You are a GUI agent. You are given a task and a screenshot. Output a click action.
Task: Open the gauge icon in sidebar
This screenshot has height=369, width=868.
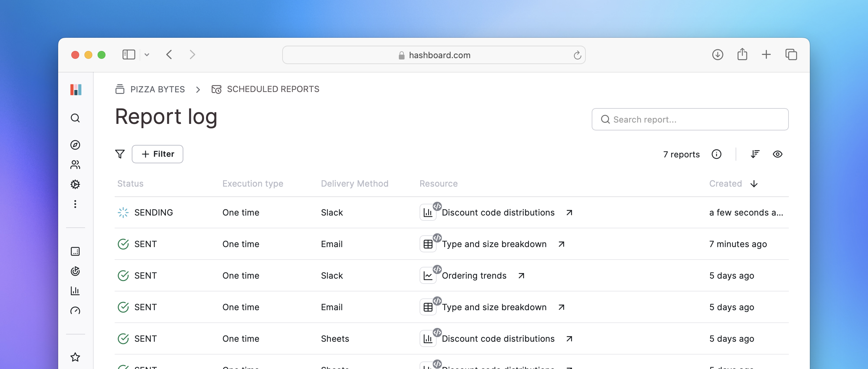pyautogui.click(x=75, y=311)
